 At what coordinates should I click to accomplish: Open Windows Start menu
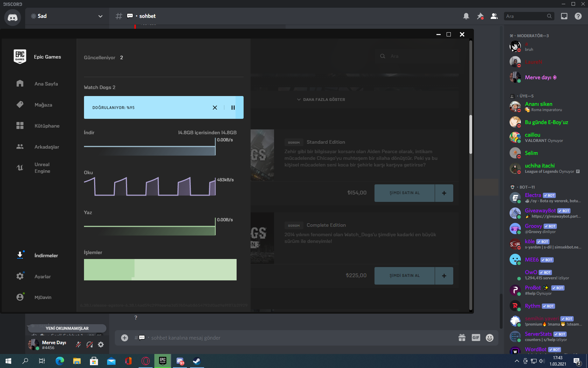8,361
